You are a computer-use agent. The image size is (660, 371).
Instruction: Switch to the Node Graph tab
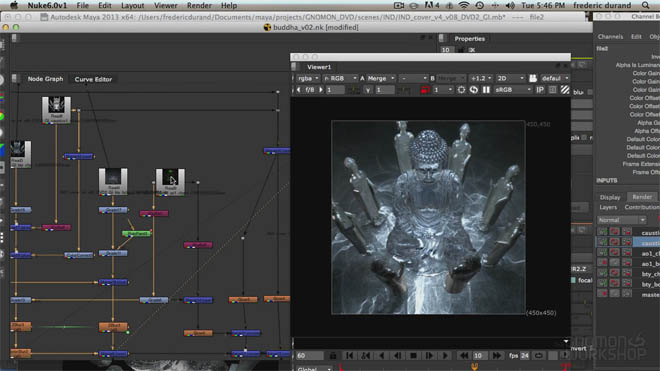tap(45, 79)
